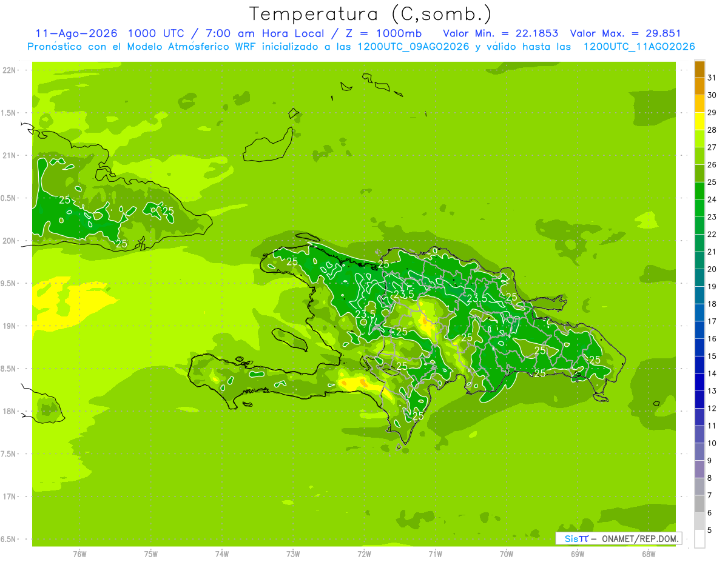
Task: Pick legend swatch between 26 and 27
Action: (x=699, y=156)
